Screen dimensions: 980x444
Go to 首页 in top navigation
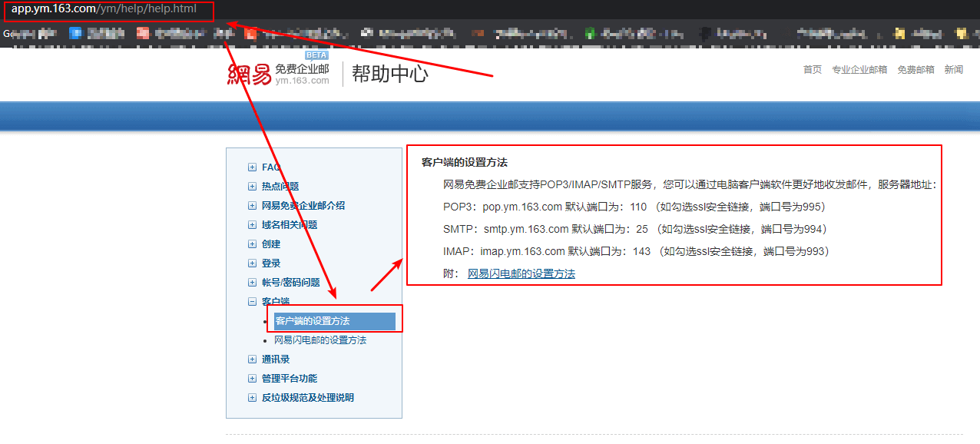[812, 70]
